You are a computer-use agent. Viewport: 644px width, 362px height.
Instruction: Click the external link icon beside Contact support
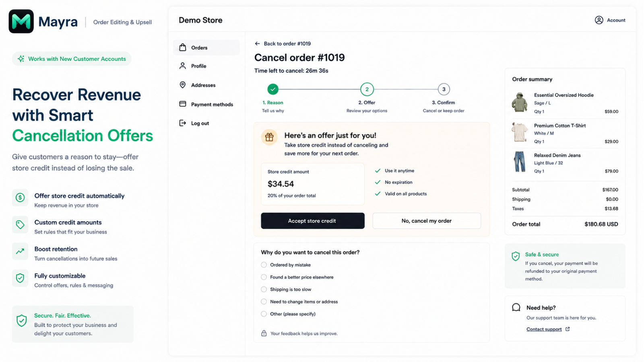tap(568, 329)
